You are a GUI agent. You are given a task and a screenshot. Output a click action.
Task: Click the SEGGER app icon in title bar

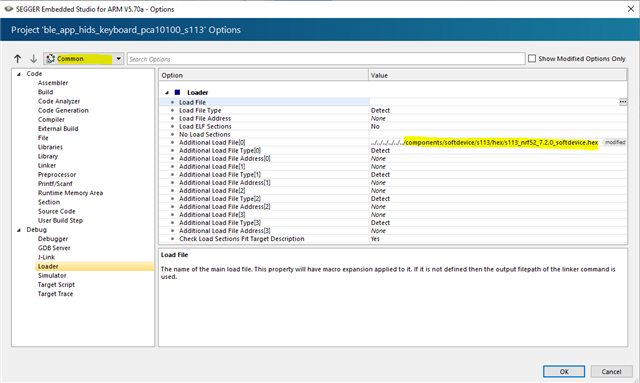click(8, 9)
